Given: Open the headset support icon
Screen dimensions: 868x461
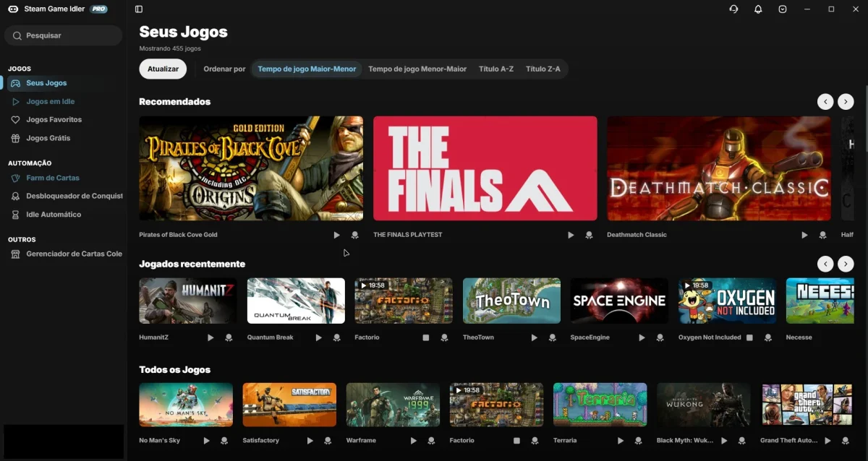Looking at the screenshot, I should pyautogui.click(x=734, y=9).
